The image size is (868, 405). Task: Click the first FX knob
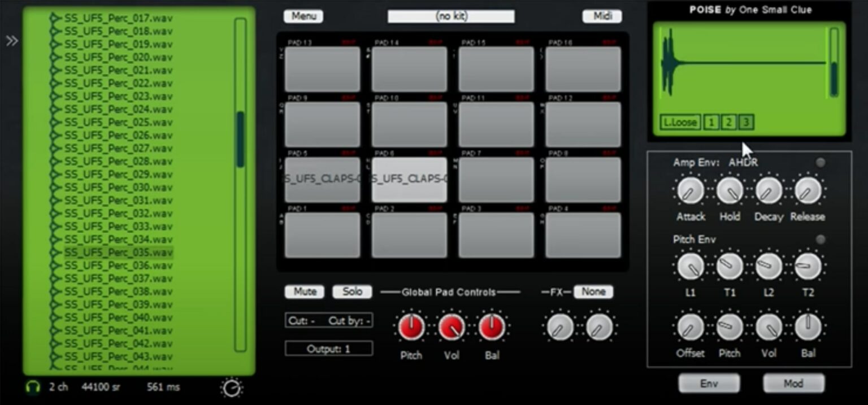[x=559, y=326]
